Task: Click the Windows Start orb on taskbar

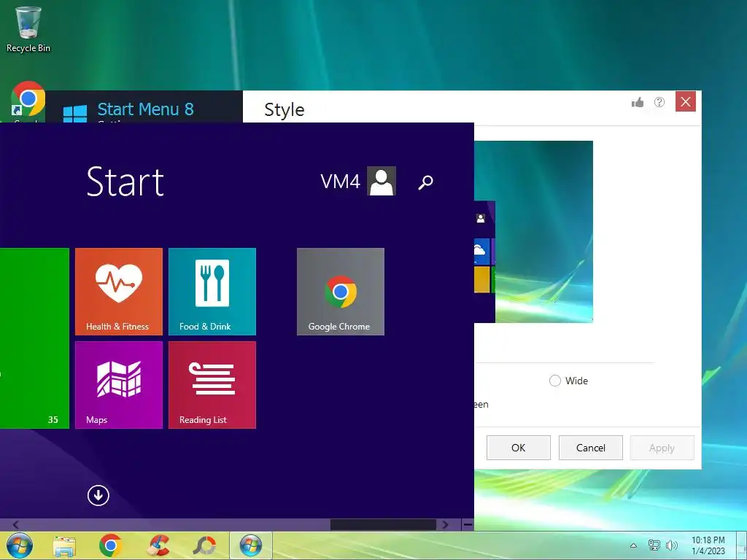Action: pos(20,545)
